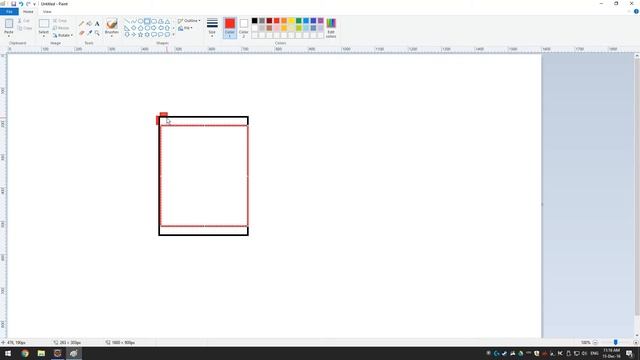
Task: Open the Rotate dropdown
Action: point(63,36)
